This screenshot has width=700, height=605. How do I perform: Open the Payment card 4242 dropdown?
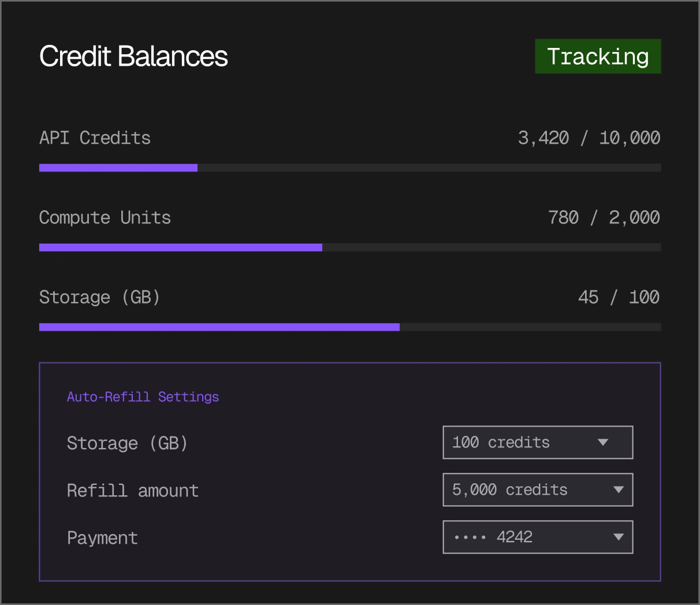coord(538,537)
